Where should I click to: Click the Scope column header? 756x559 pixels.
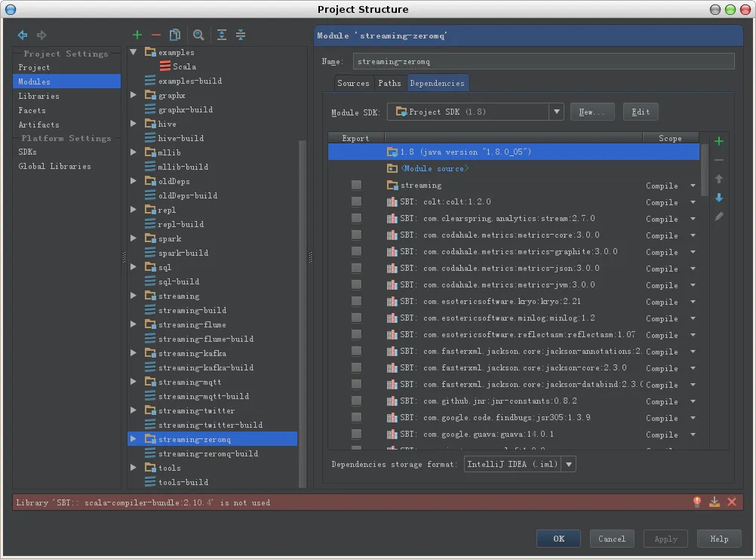(671, 138)
